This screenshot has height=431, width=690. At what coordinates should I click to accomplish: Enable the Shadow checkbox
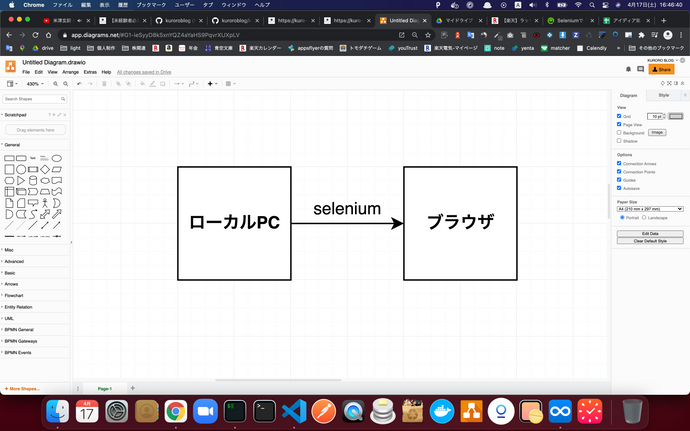tap(619, 141)
